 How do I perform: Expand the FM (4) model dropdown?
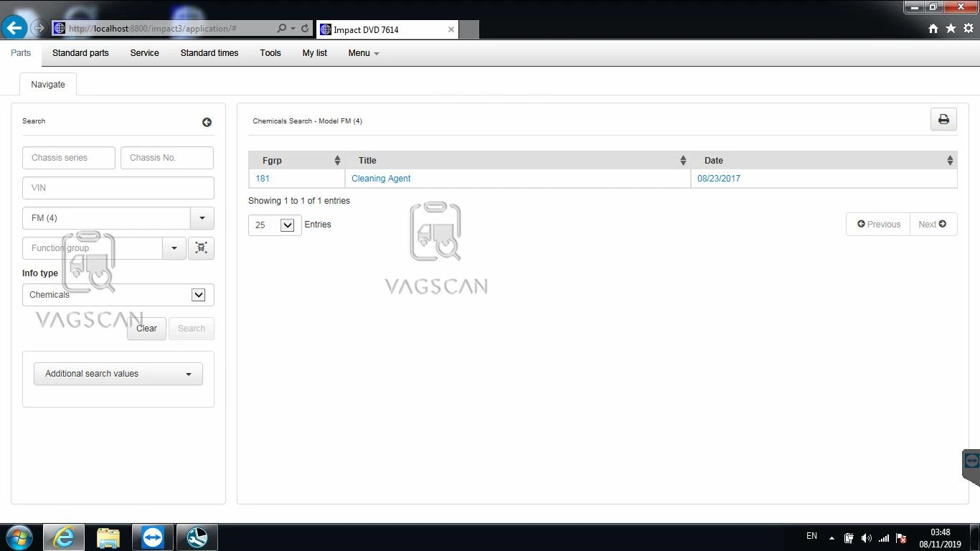tap(202, 218)
